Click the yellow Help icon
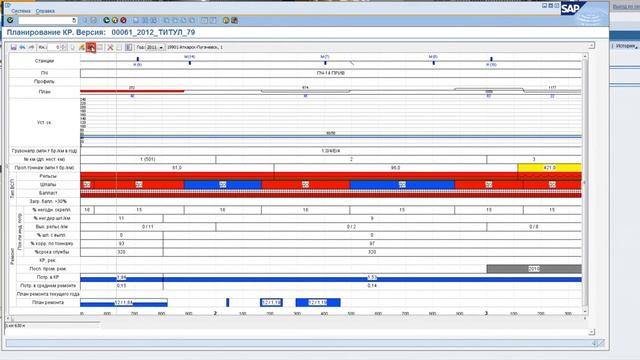Image resolution: width=640 pixels, height=360 pixels. coord(226,20)
